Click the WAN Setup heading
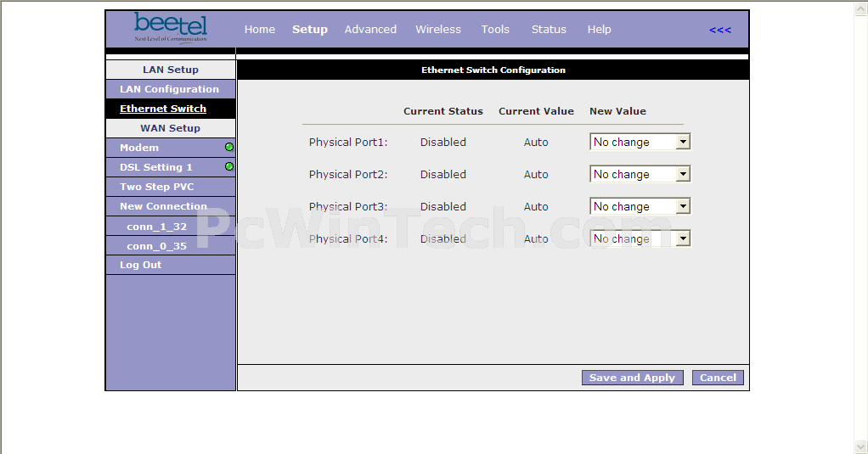The image size is (868, 454). pyautogui.click(x=171, y=128)
